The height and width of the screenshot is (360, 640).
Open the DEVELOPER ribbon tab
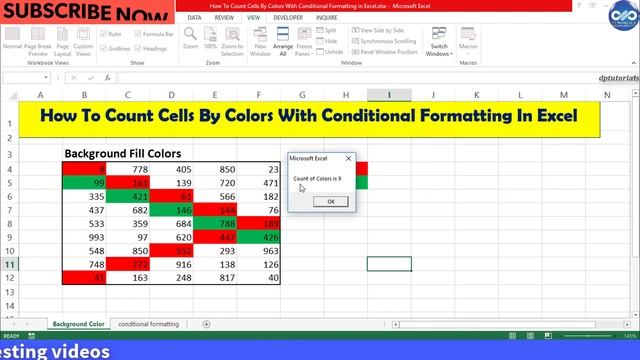pos(288,18)
